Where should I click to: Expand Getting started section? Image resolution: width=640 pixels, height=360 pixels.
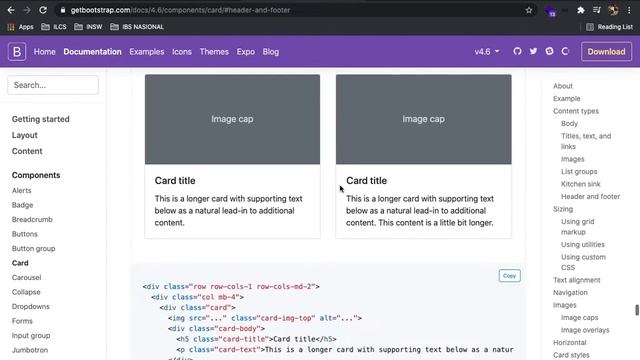[40, 119]
